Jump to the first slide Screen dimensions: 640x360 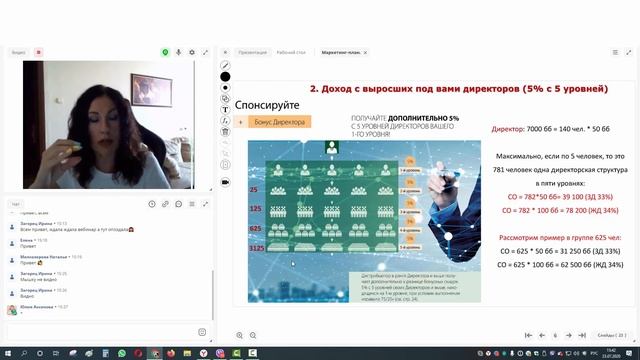[528, 335]
